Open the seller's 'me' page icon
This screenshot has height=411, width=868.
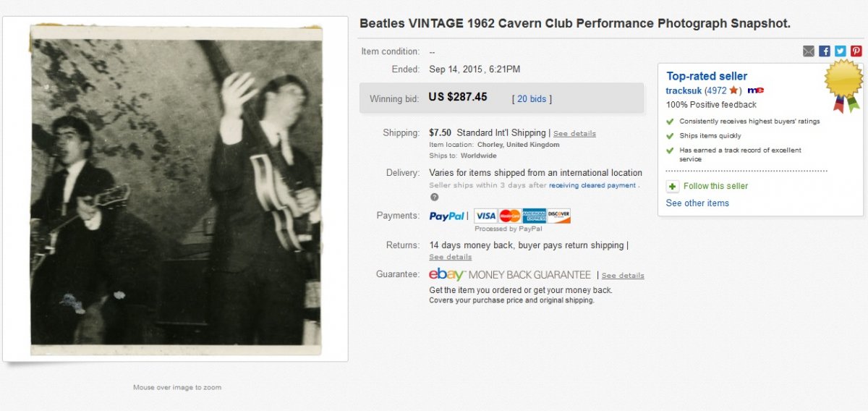coord(756,90)
